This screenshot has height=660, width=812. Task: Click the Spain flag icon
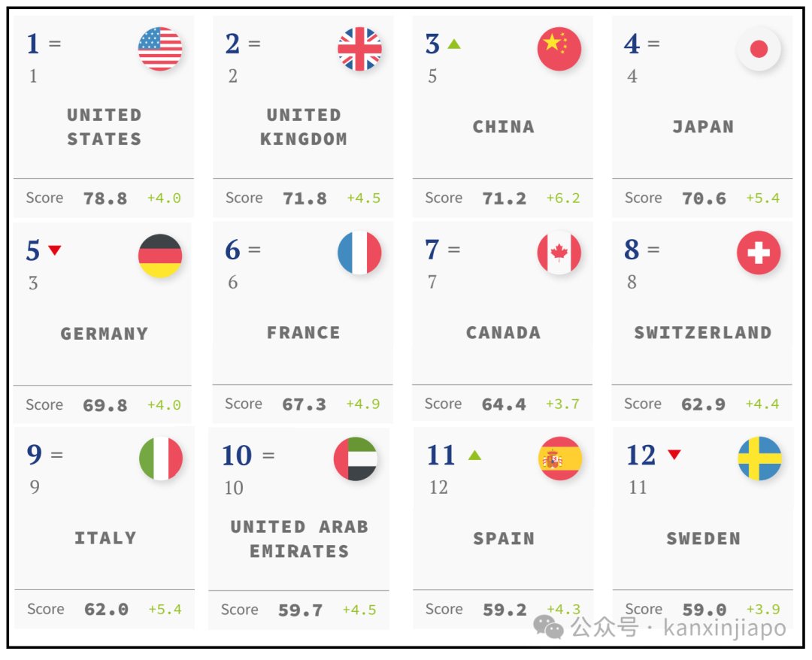click(x=560, y=459)
